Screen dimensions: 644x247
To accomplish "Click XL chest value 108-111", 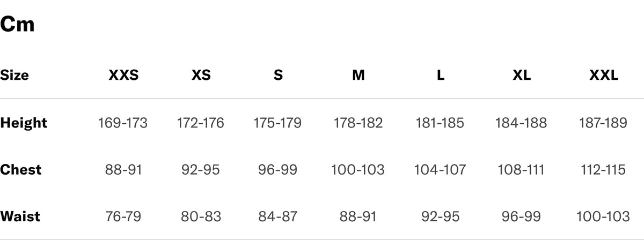I will 521,170.
